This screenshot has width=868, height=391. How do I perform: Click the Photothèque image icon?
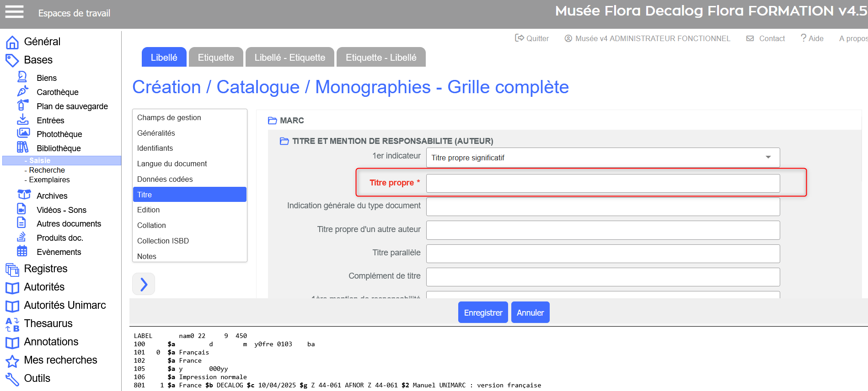(x=23, y=133)
